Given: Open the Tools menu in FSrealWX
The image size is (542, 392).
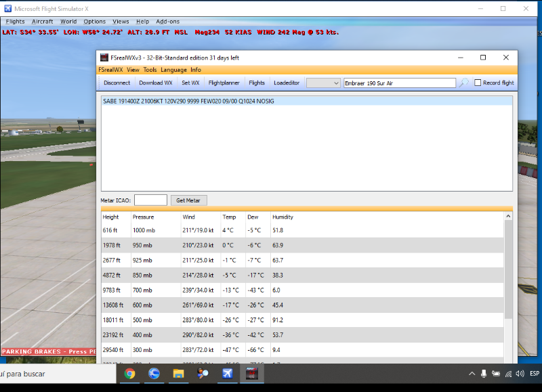Looking at the screenshot, I should (150, 70).
